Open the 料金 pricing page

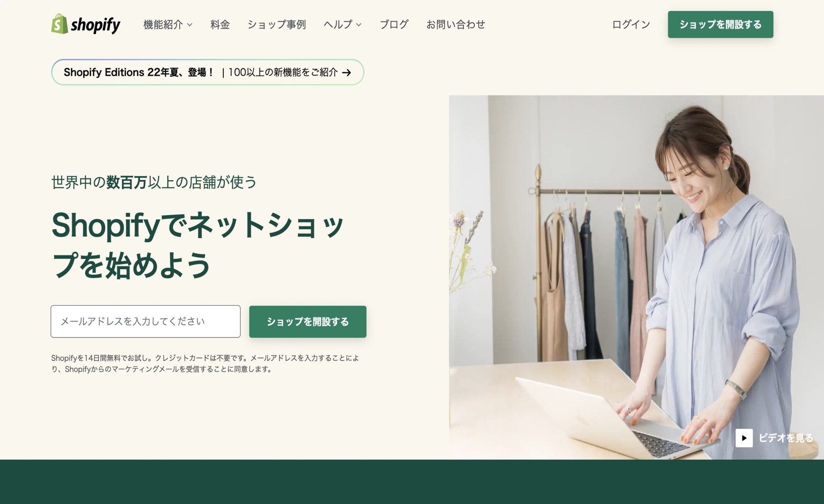[x=220, y=25]
